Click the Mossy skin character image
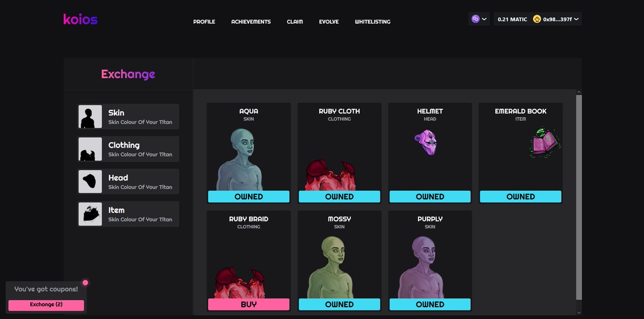Viewport: 644px width, 319px height. click(x=332, y=267)
